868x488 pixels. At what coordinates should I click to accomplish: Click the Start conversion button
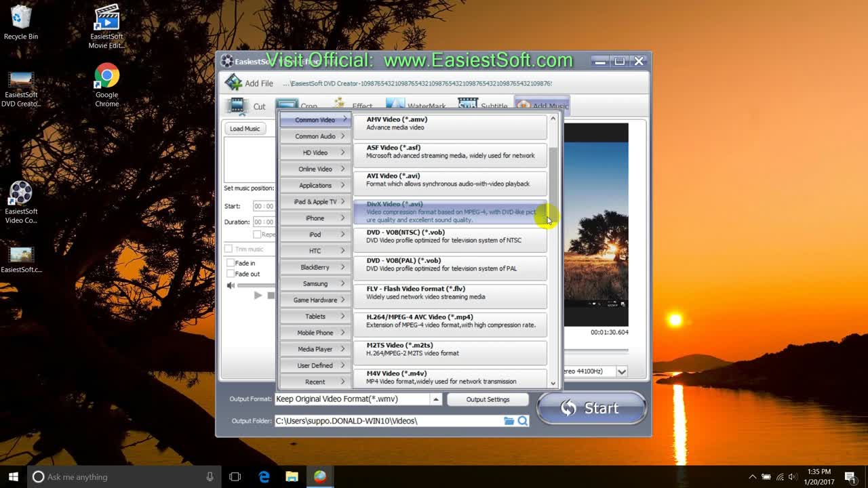point(591,408)
